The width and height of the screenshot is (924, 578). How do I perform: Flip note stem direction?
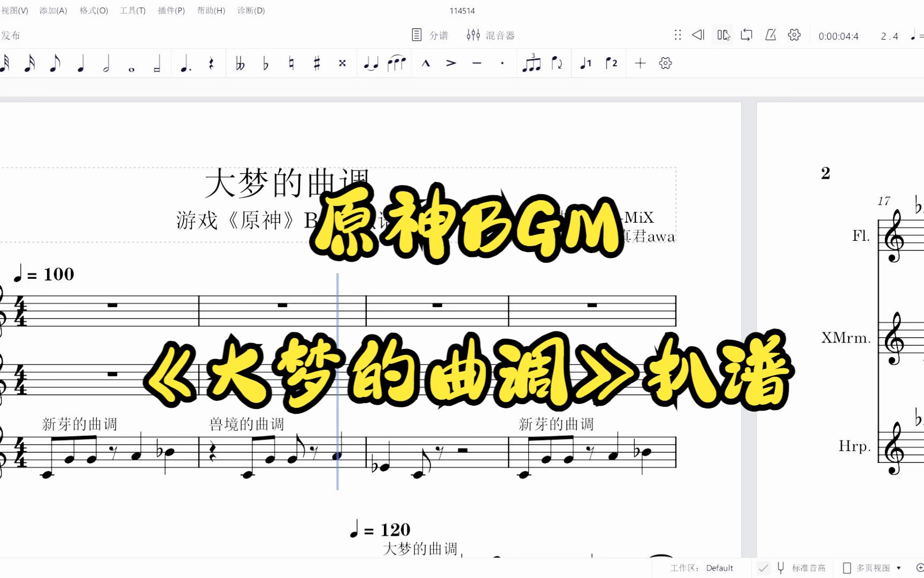click(557, 63)
